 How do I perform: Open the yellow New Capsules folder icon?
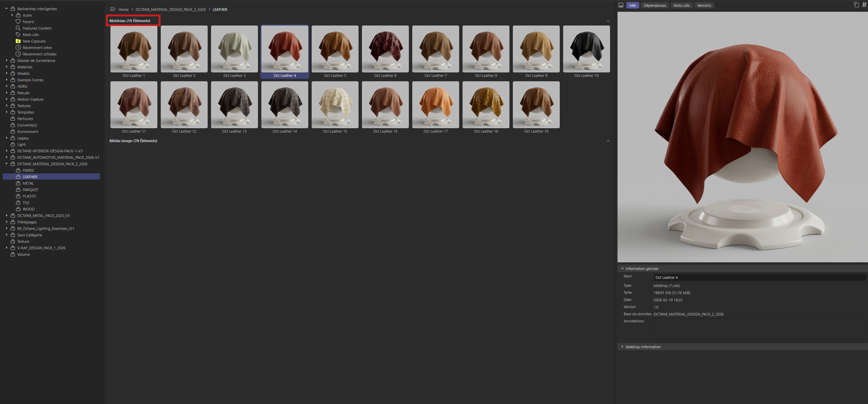[18, 41]
